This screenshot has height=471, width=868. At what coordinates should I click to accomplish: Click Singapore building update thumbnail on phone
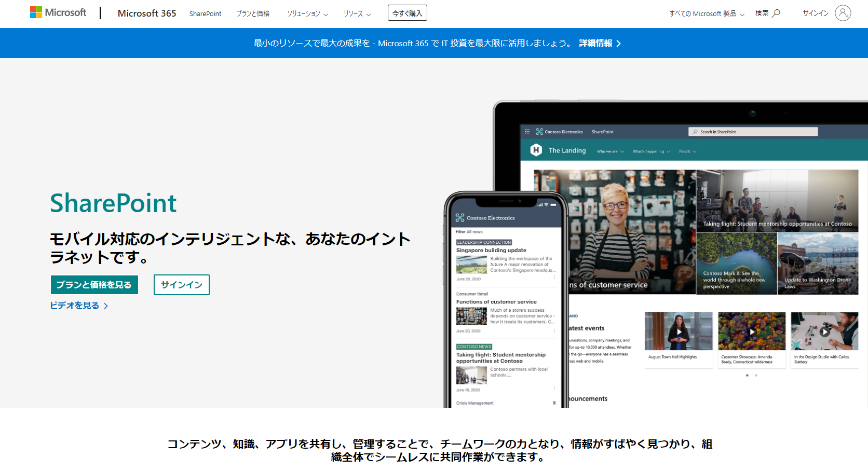click(471, 265)
